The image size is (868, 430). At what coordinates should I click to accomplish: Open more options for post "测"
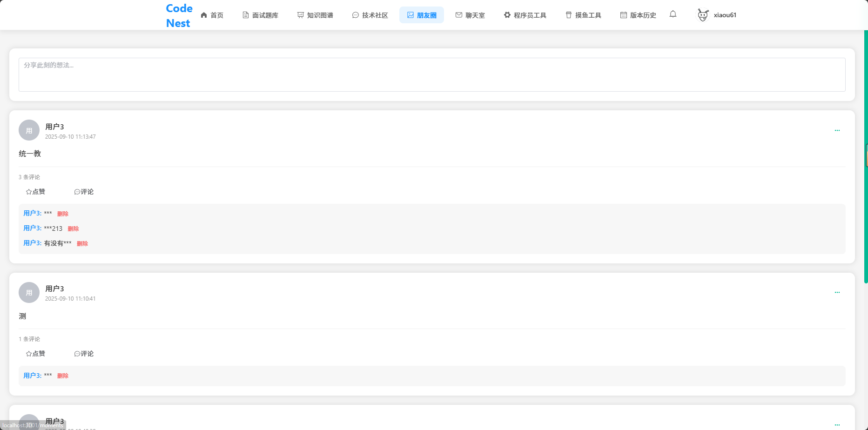tap(837, 293)
